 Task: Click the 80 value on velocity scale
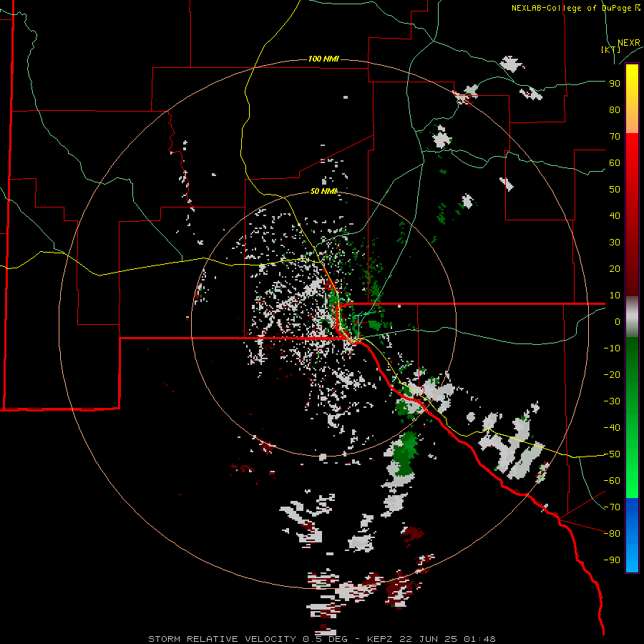click(x=615, y=110)
